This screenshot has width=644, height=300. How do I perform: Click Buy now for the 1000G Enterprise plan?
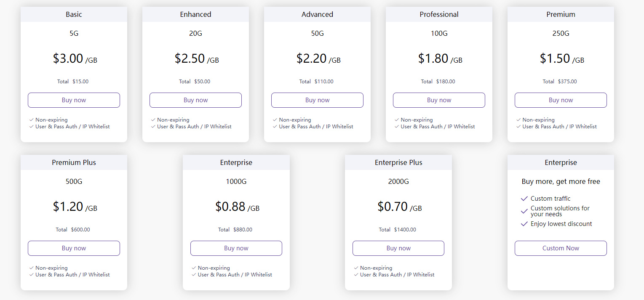tap(236, 248)
